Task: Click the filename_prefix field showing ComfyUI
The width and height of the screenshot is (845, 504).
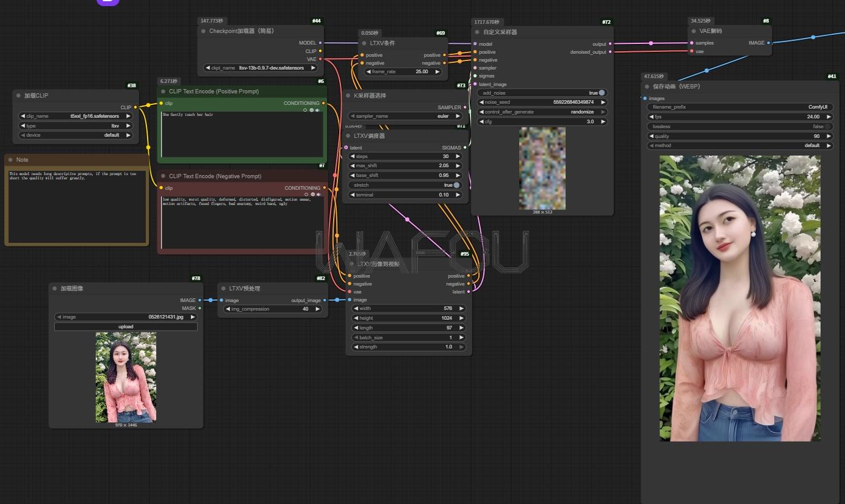Action: coord(740,107)
